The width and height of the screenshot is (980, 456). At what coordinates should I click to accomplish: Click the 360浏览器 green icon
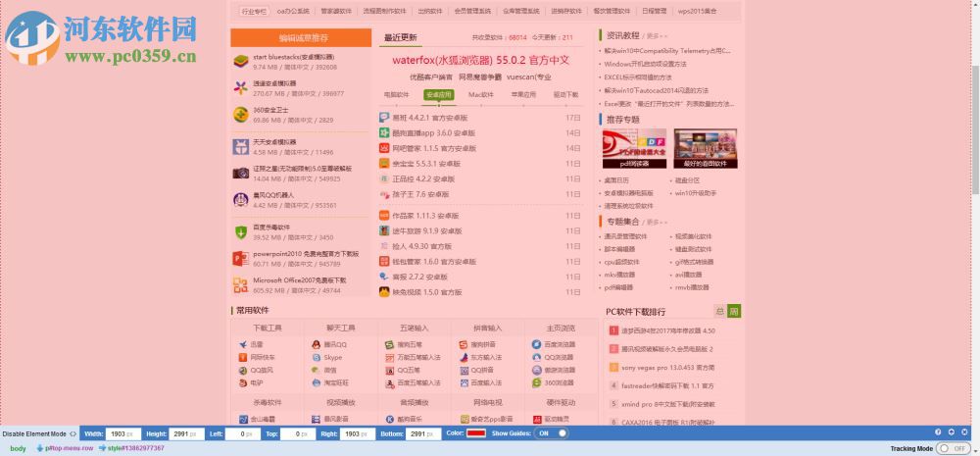click(536, 382)
